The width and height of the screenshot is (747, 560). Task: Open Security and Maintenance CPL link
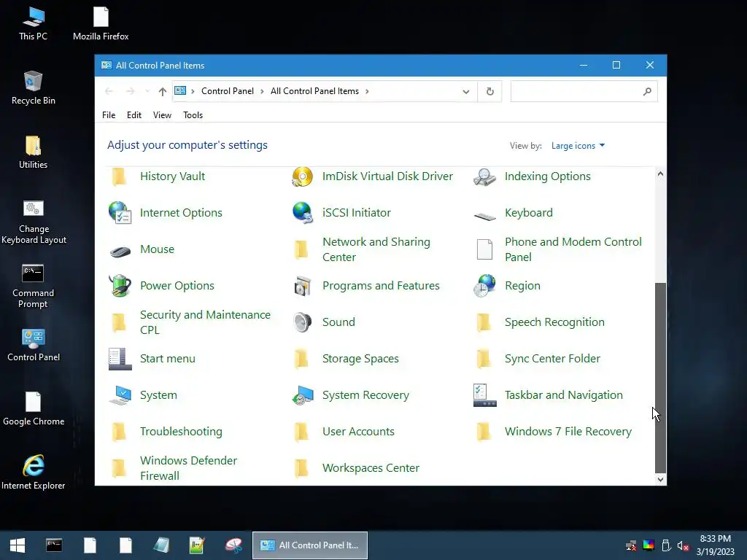point(205,322)
